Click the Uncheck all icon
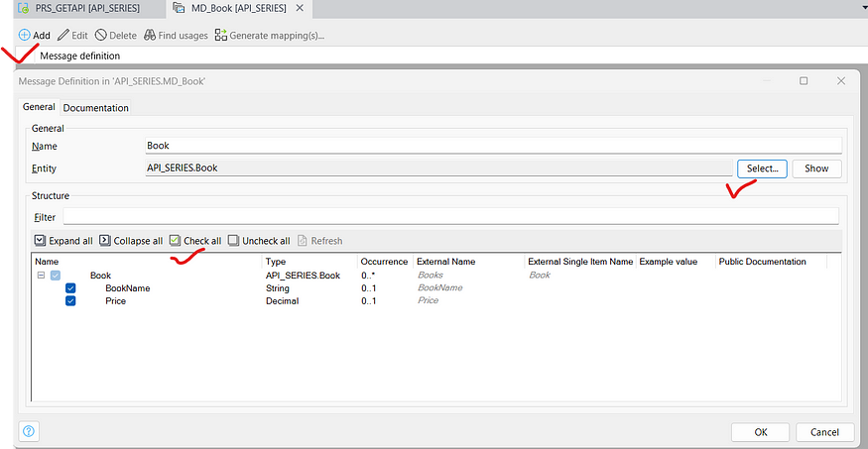The height and width of the screenshot is (449, 868). pyautogui.click(x=233, y=241)
